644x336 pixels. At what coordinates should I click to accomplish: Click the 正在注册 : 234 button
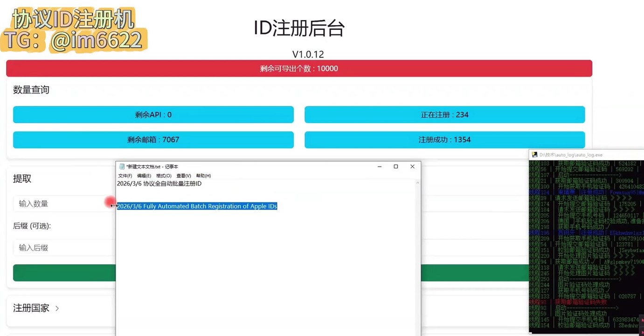(x=445, y=115)
